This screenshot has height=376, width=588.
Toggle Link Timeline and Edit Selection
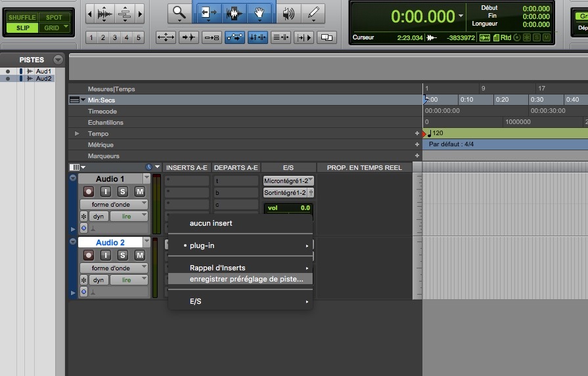coord(258,37)
